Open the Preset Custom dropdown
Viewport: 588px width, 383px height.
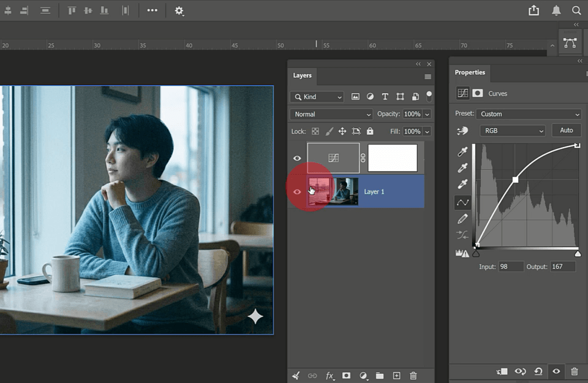click(529, 114)
